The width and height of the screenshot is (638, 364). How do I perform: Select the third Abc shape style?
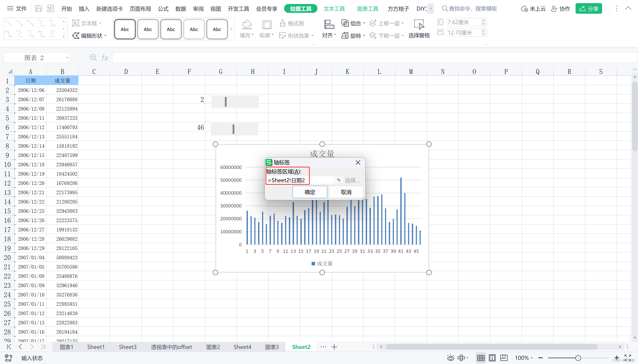171,29
